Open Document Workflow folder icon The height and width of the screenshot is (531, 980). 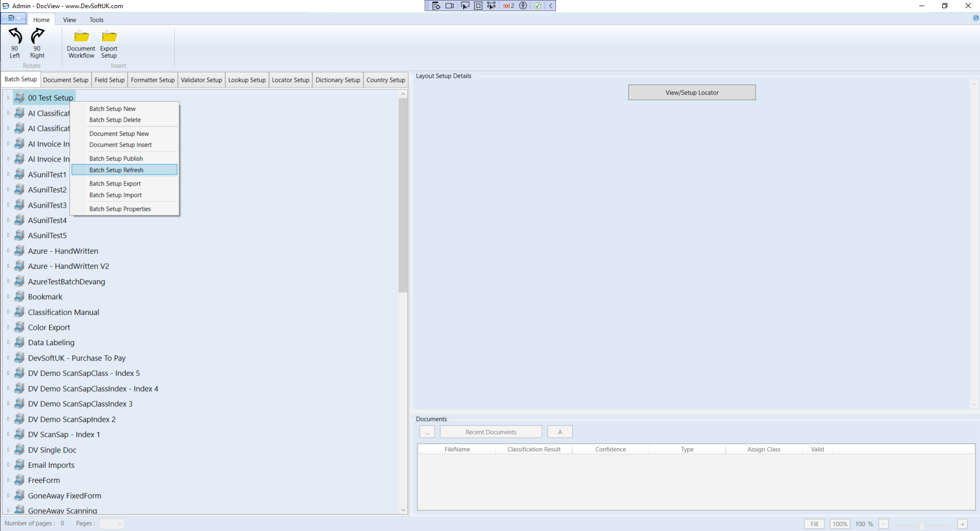[81, 37]
